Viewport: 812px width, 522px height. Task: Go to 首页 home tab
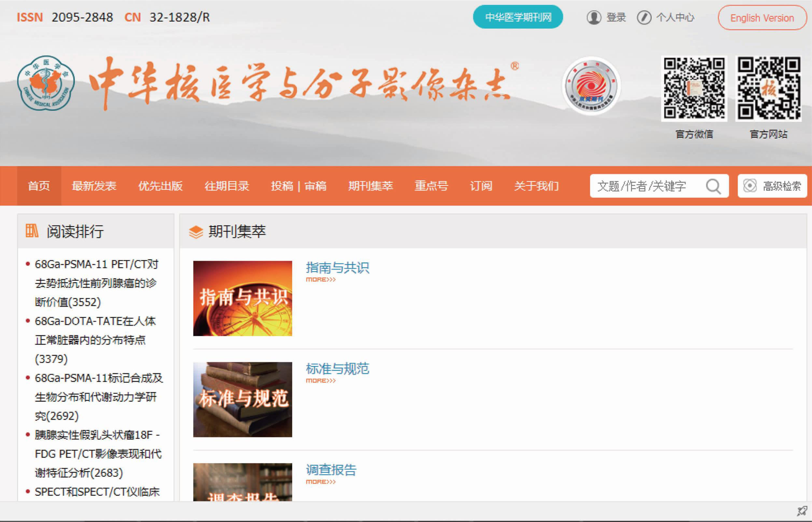(39, 186)
